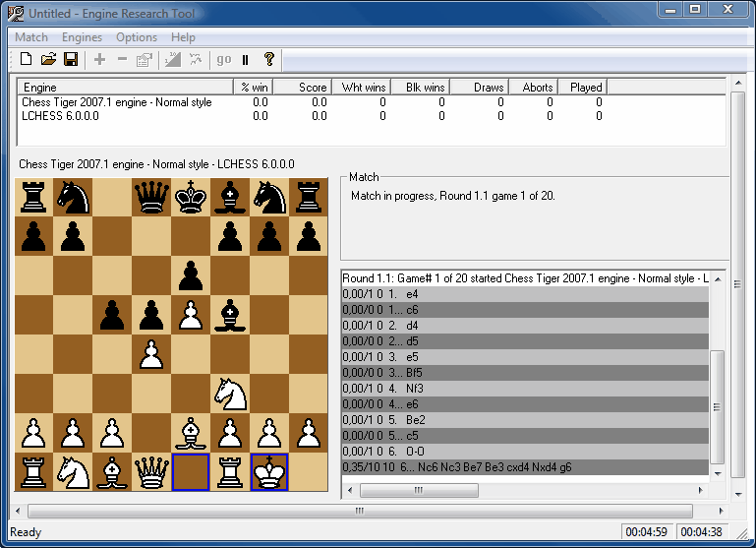Click the white king on g1
The height and width of the screenshot is (548, 756).
coord(269,472)
